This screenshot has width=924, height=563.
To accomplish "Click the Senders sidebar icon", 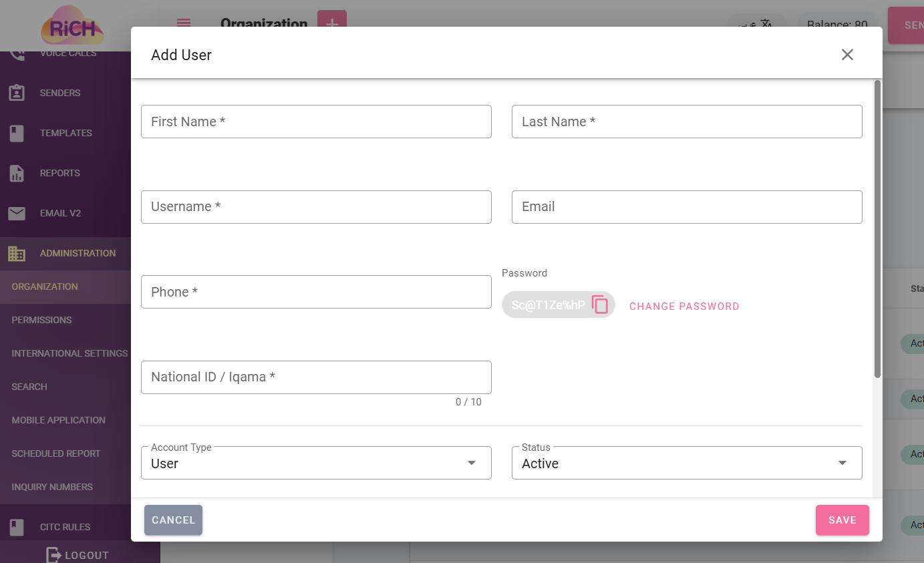I will tap(17, 93).
